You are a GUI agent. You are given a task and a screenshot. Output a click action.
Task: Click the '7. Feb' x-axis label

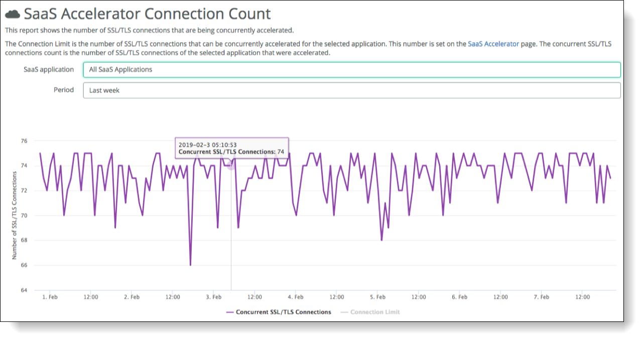pyautogui.click(x=541, y=297)
